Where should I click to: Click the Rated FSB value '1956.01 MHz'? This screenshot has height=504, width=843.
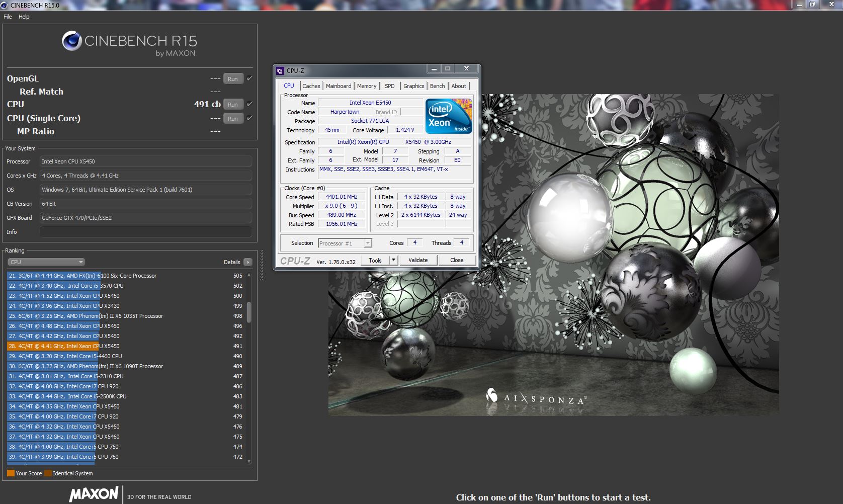pyautogui.click(x=342, y=224)
